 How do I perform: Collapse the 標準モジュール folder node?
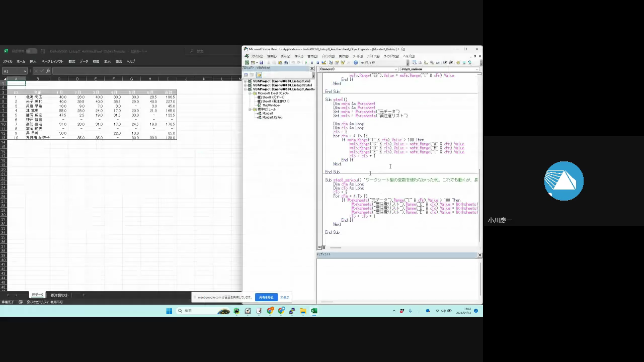250,109
